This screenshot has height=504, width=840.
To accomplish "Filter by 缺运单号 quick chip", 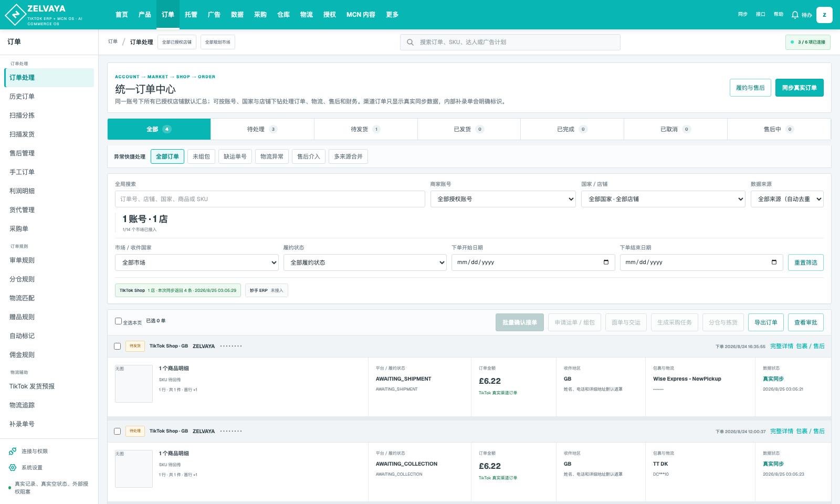I will coord(235,156).
